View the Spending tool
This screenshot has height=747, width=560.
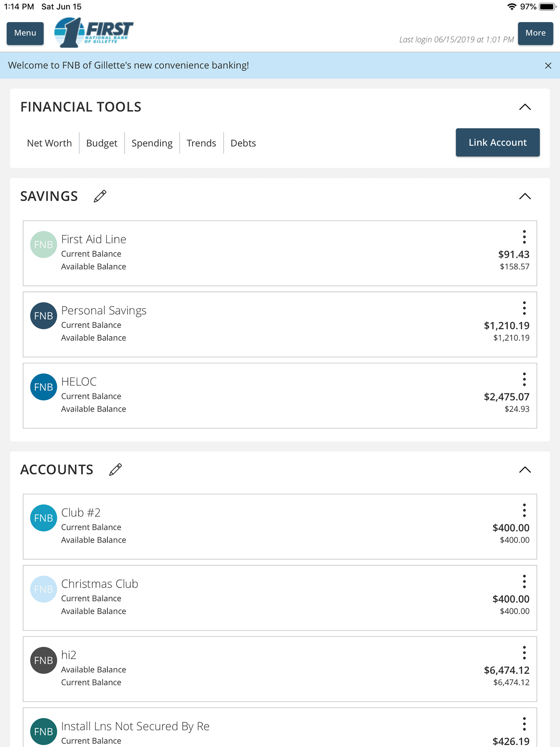click(x=152, y=143)
